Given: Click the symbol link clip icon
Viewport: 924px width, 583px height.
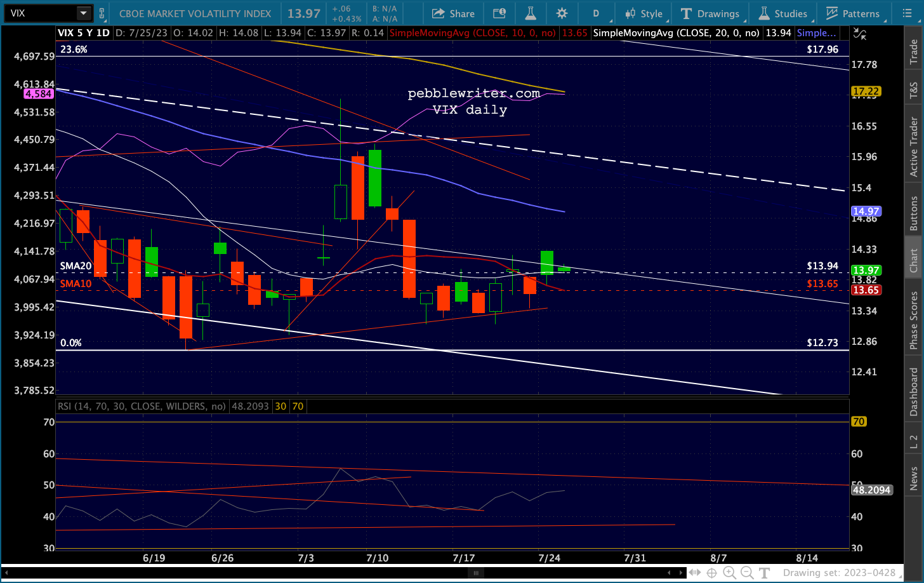Looking at the screenshot, I should (102, 13).
